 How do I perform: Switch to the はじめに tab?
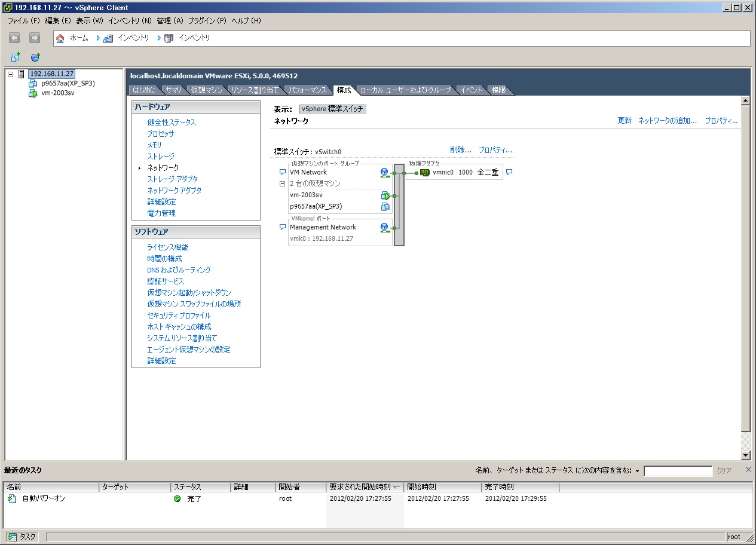tap(145, 90)
